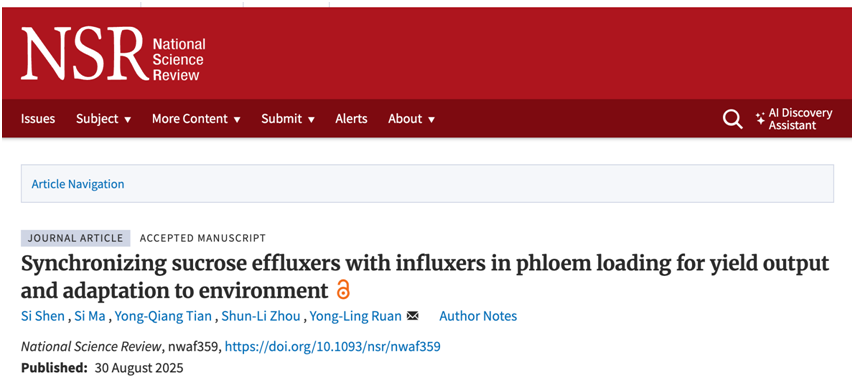Open the Author Notes link
Viewport: 854px width, 385px height.
(478, 316)
